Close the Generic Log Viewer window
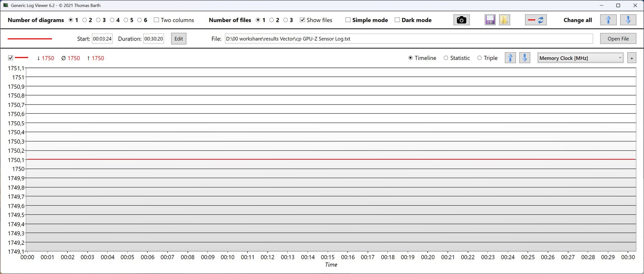 pyautogui.click(x=635, y=5)
